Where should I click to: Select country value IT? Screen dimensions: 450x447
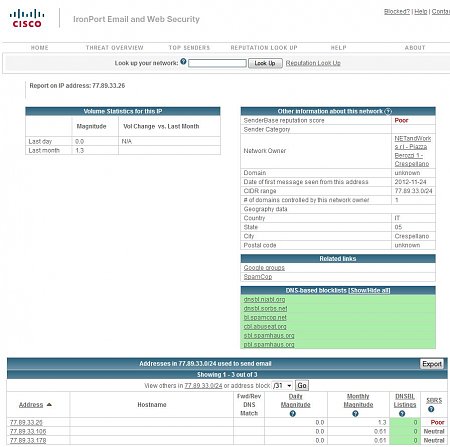[x=397, y=218]
